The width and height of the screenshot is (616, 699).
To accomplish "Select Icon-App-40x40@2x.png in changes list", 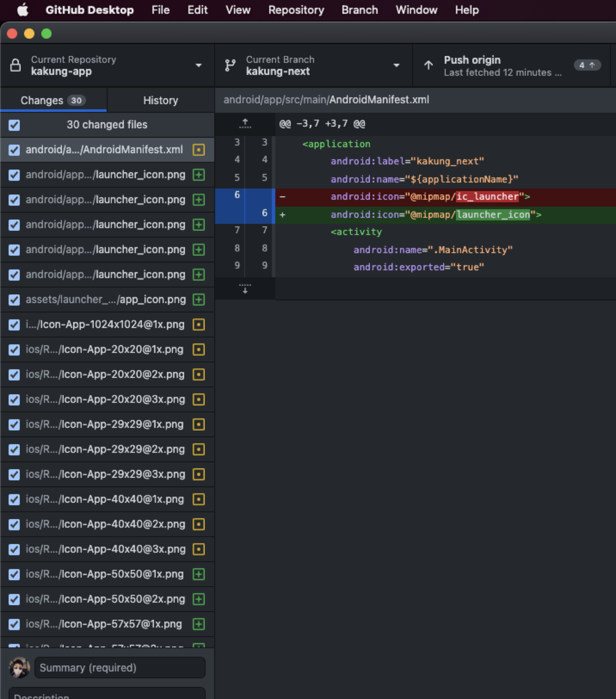I will pyautogui.click(x=107, y=524).
